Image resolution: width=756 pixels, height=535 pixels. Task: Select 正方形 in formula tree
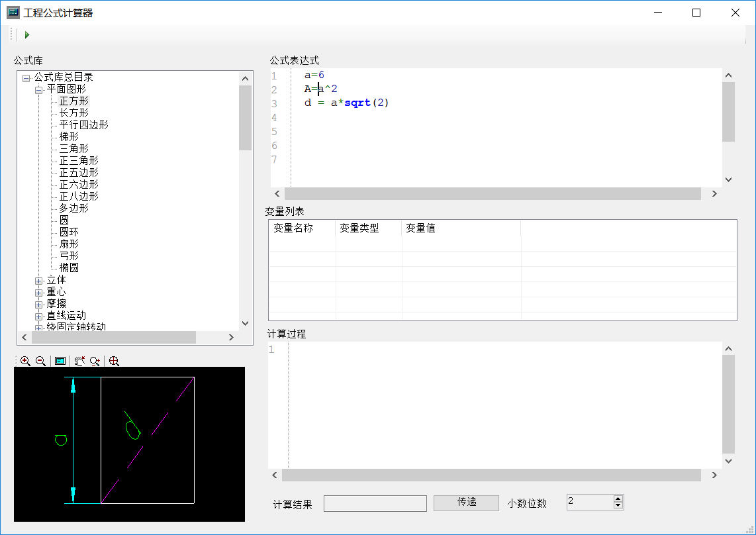[73, 101]
